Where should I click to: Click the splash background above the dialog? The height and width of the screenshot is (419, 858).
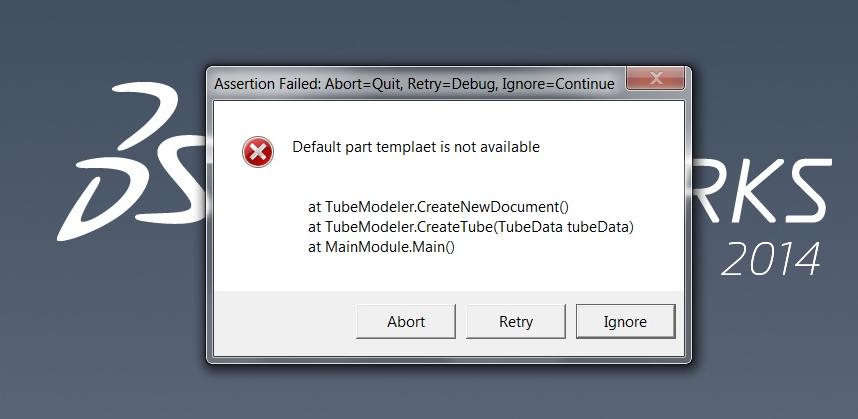click(440, 30)
